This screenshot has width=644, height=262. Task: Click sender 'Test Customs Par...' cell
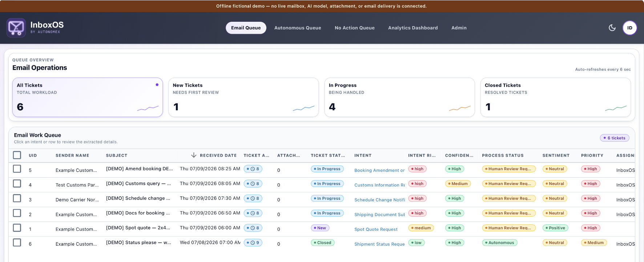click(x=77, y=185)
